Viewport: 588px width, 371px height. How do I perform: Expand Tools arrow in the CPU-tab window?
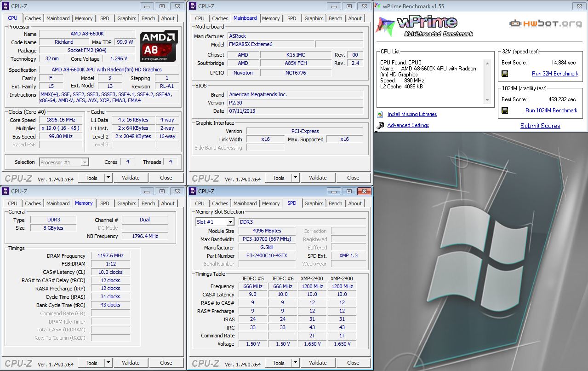point(108,178)
